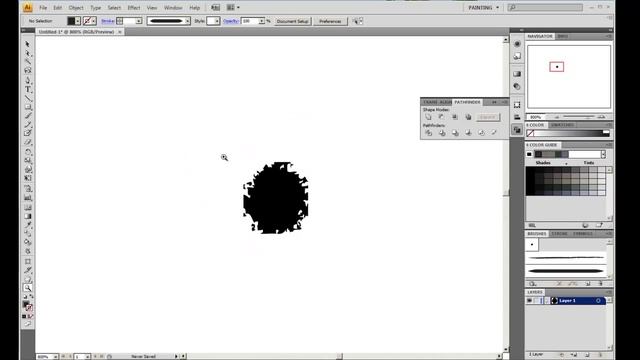Open the Pathfinder panel icon in dock
This screenshot has height=360, width=640.
[517, 130]
